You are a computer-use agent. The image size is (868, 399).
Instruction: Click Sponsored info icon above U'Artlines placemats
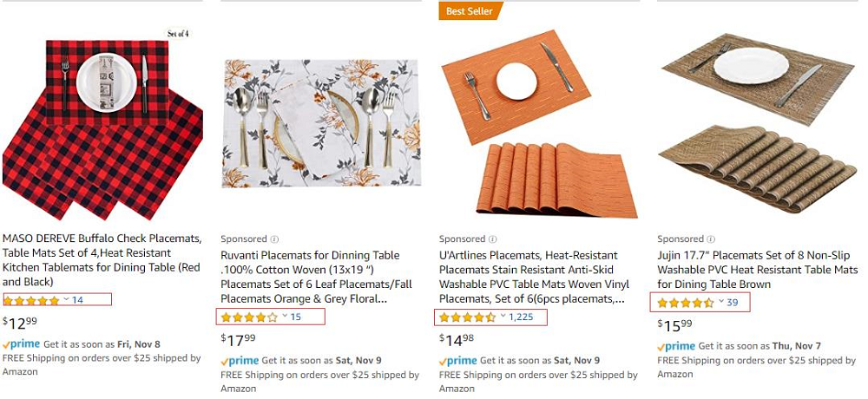[492, 239]
